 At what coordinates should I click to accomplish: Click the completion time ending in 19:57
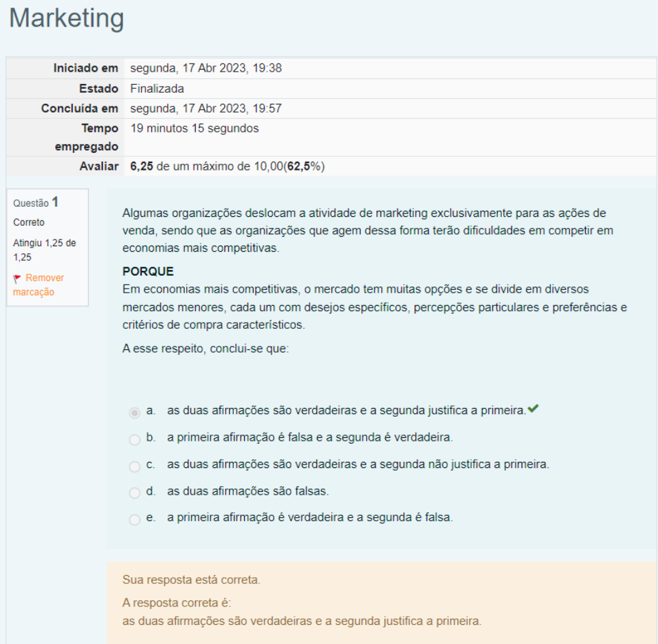pos(206,108)
